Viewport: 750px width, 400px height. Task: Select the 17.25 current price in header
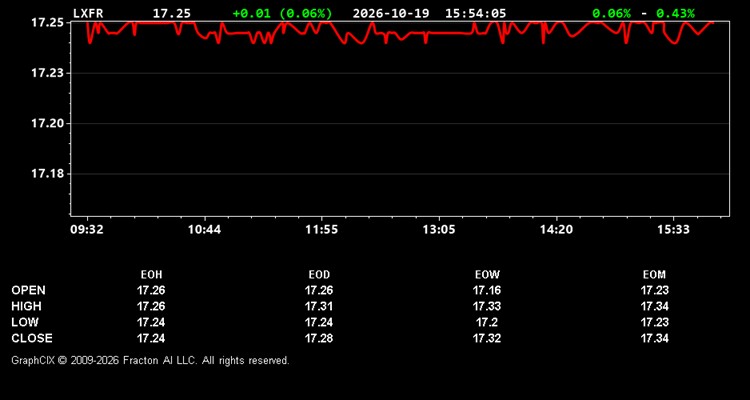(x=172, y=13)
